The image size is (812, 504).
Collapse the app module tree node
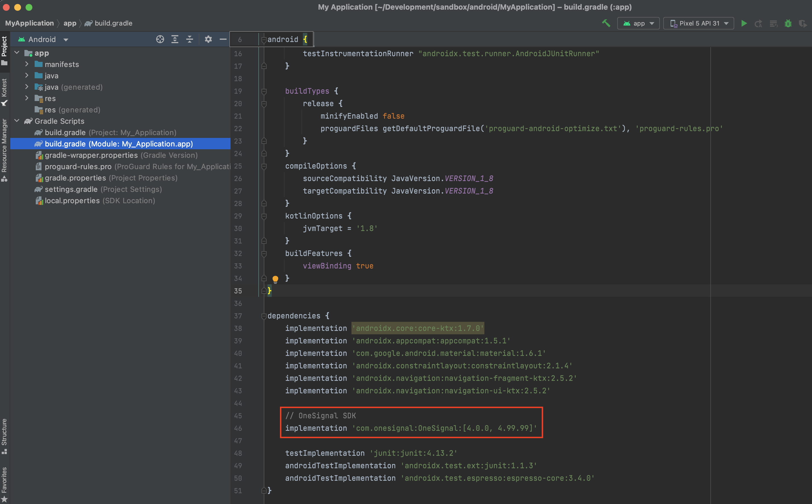point(17,53)
